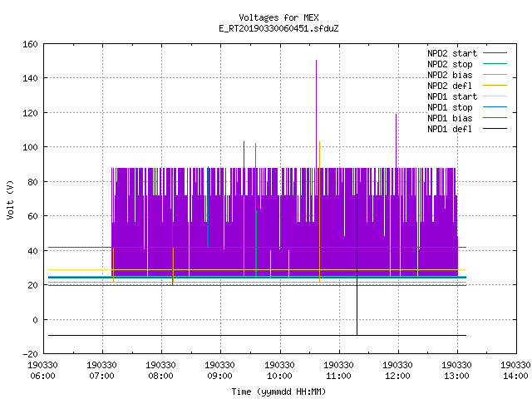Click the 08:00 time axis label
Image resolution: width=532 pixels, height=399 pixels.
160,377
